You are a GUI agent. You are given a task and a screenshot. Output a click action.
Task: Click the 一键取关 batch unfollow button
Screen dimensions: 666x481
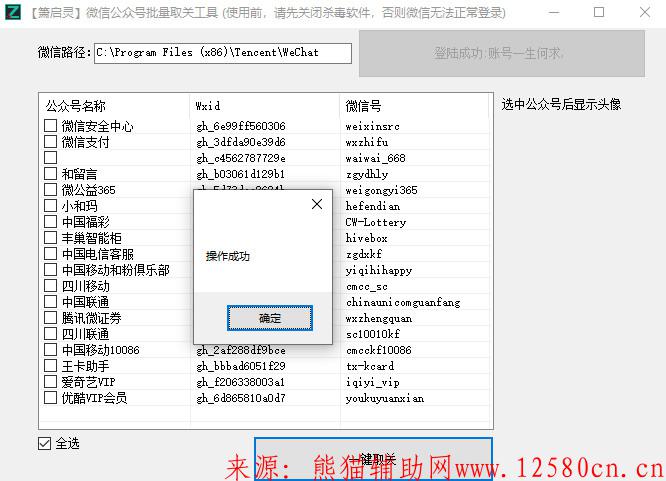click(x=373, y=459)
